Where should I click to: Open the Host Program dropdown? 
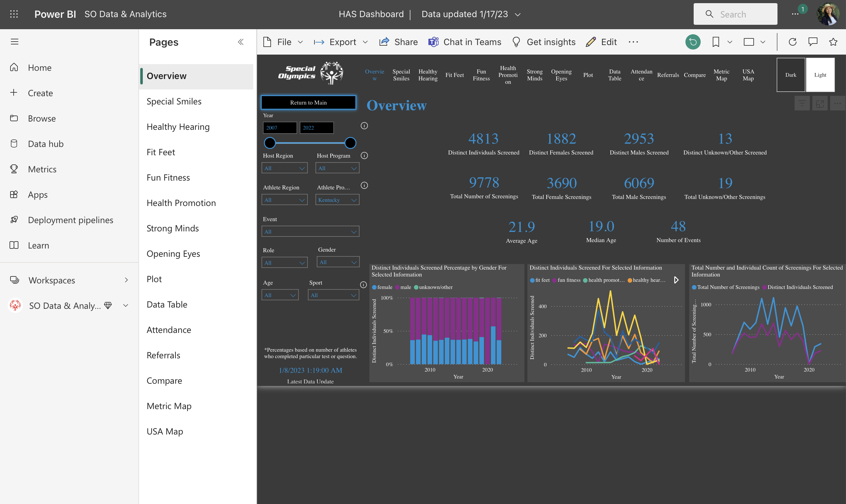coord(337,168)
